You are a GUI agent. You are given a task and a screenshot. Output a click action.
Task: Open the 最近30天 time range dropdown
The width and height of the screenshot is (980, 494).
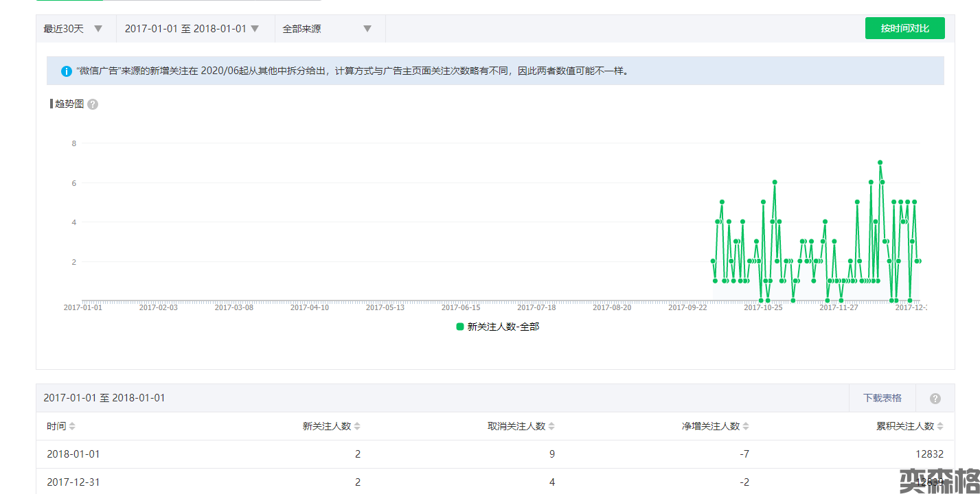[x=73, y=29]
